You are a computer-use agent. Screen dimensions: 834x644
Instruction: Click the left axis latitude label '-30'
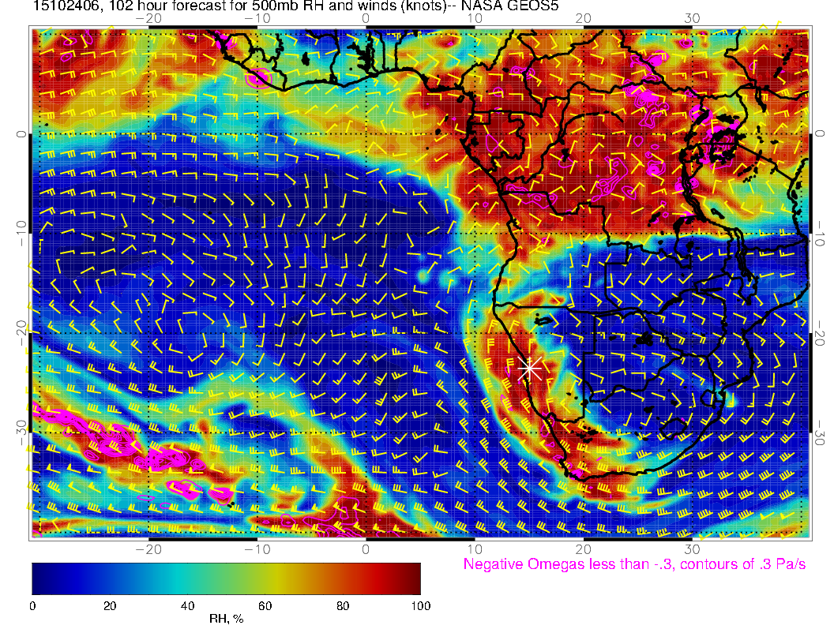[x=21, y=432]
